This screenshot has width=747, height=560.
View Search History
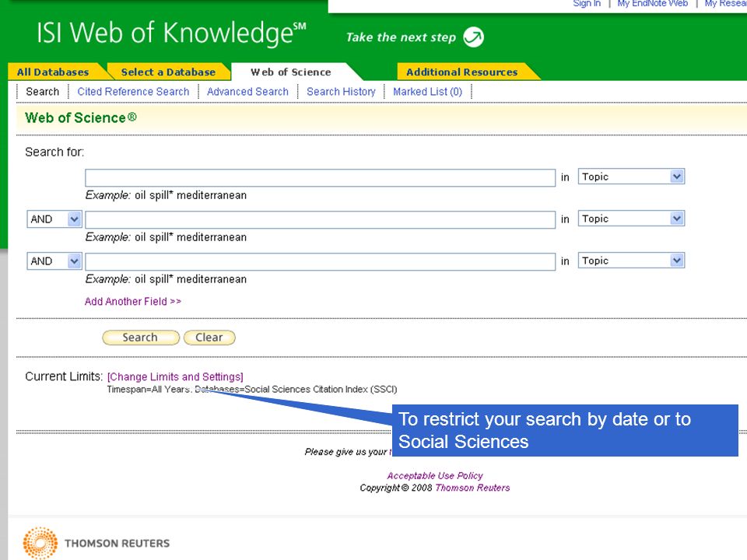click(341, 92)
